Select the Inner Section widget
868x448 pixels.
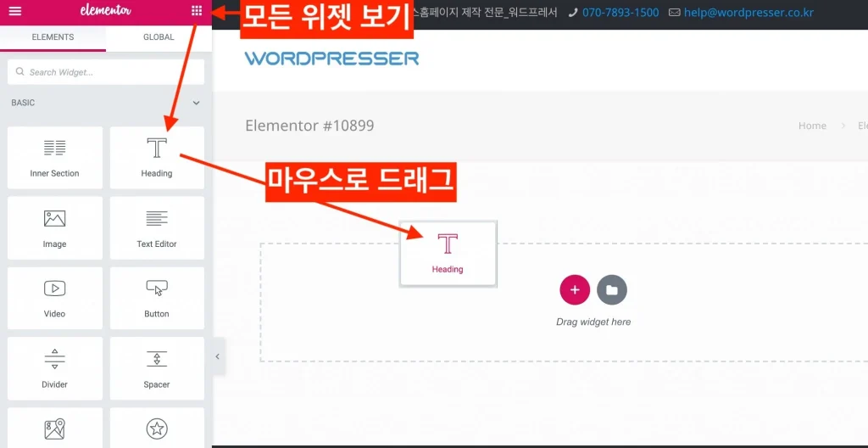tap(55, 158)
